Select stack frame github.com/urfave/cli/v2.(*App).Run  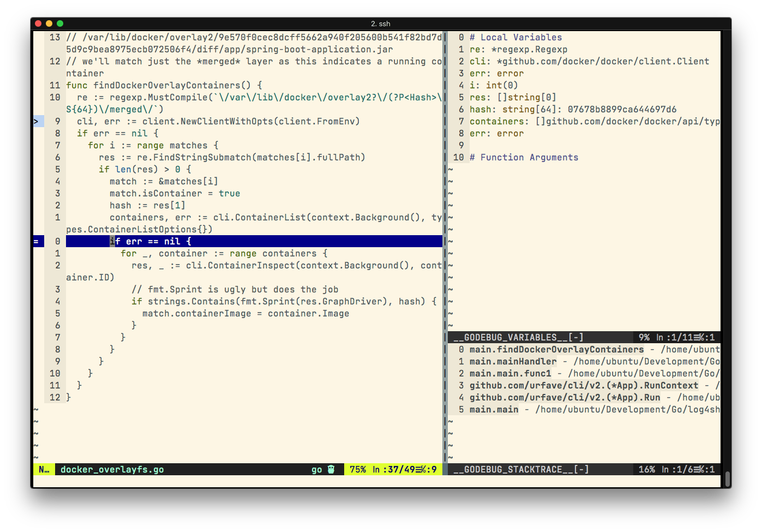[565, 397]
